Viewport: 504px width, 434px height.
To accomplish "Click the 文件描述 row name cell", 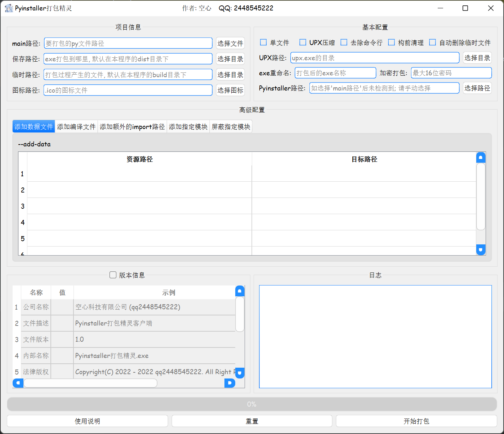I will (x=36, y=323).
